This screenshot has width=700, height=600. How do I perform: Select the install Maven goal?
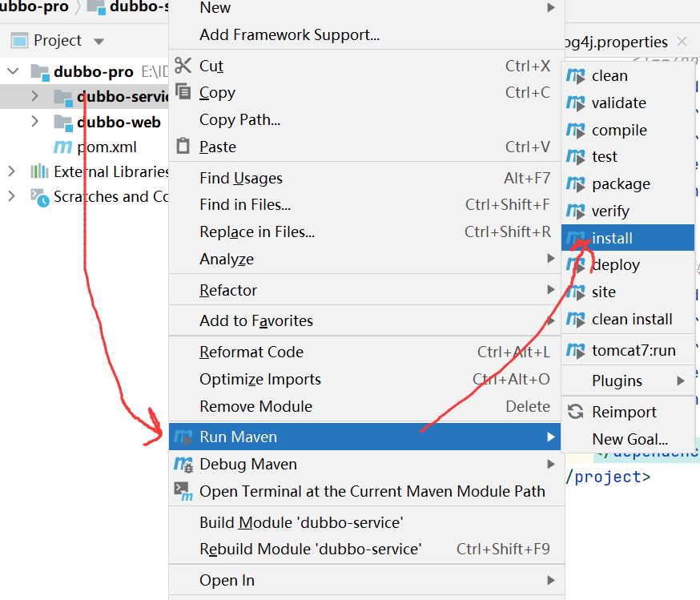coord(628,238)
